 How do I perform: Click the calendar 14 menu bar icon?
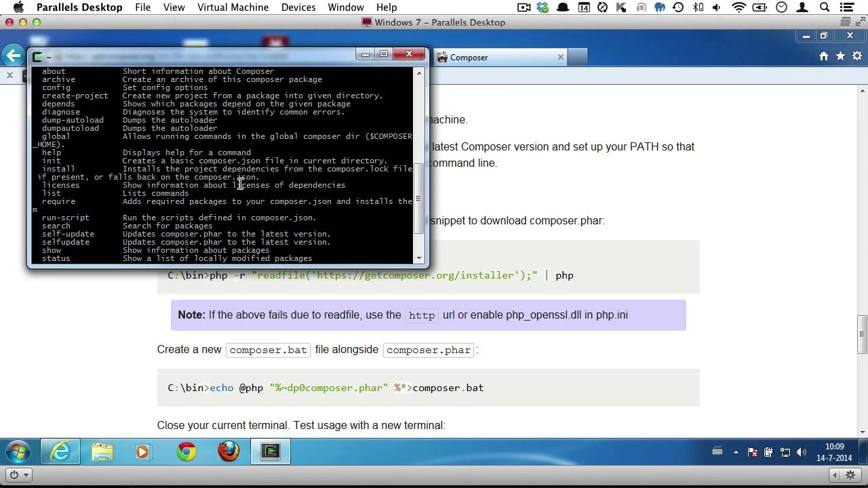pyautogui.click(x=584, y=7)
